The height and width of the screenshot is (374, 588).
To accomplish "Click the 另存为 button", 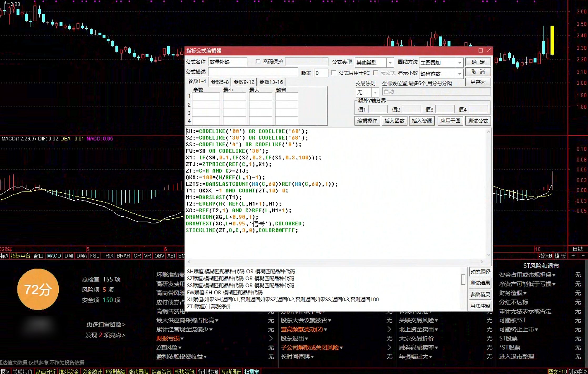I will pos(478,82).
